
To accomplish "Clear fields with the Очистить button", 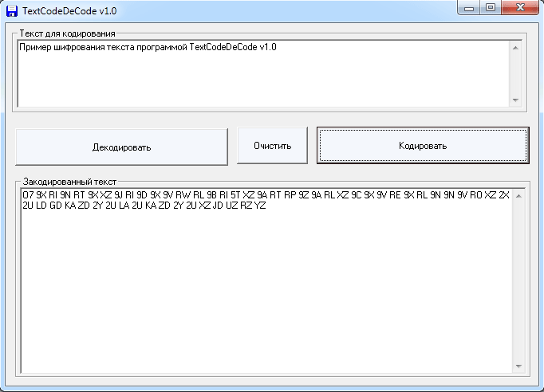I will (272, 145).
